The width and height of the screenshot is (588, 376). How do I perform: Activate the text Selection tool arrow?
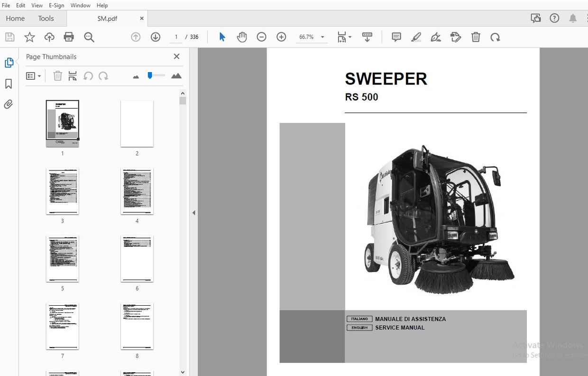[x=221, y=37]
